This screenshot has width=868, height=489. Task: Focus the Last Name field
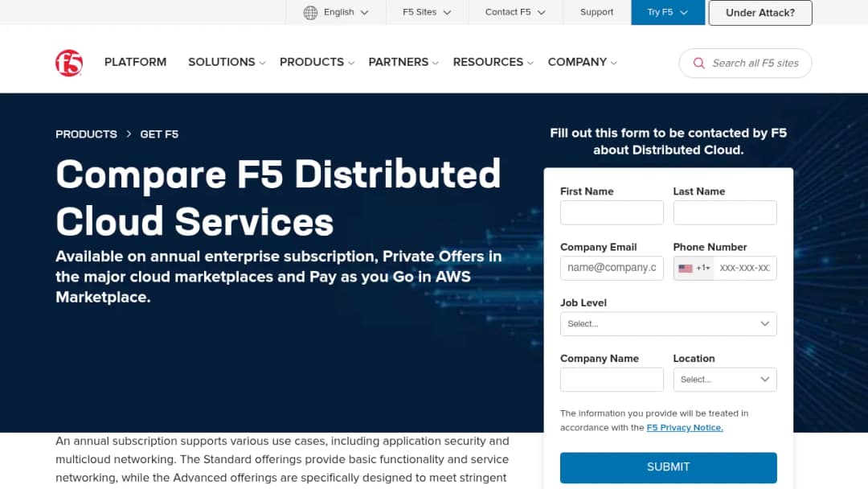[725, 212]
